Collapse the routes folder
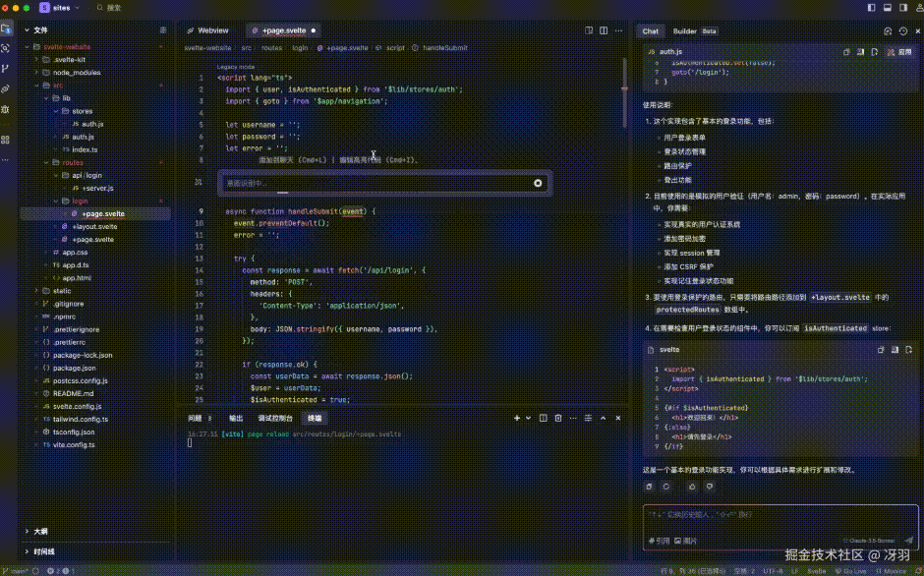The height and width of the screenshot is (576, 924). 46,163
